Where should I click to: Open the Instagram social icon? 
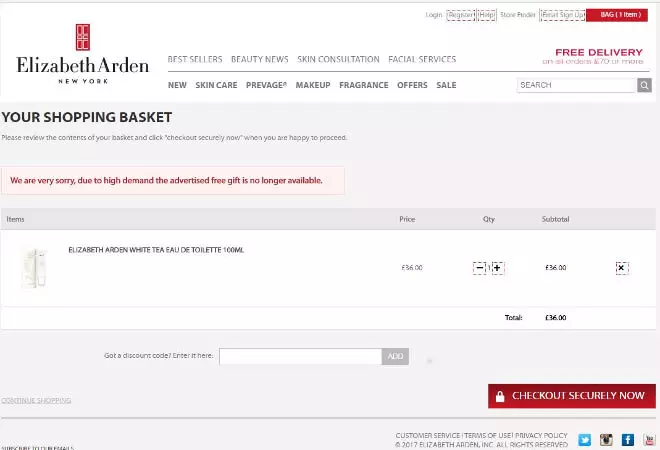click(607, 439)
